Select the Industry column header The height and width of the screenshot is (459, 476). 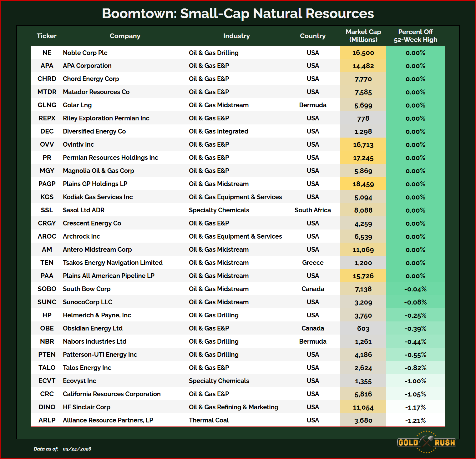point(236,36)
